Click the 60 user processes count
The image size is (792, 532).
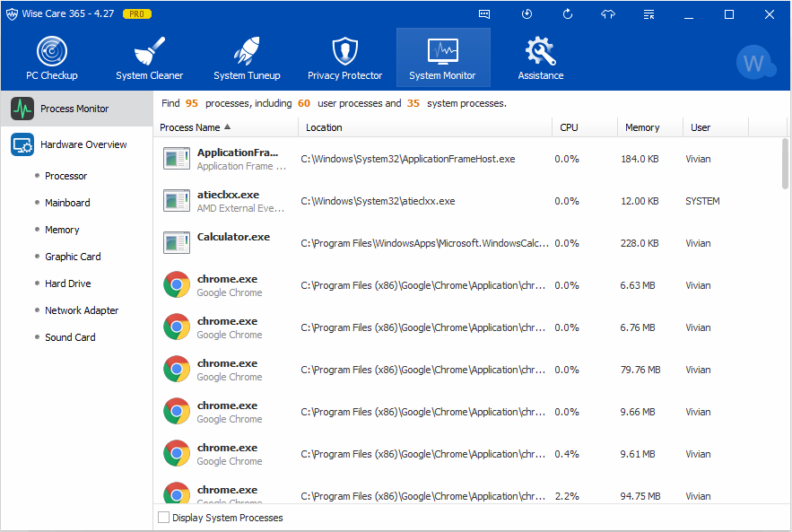303,103
